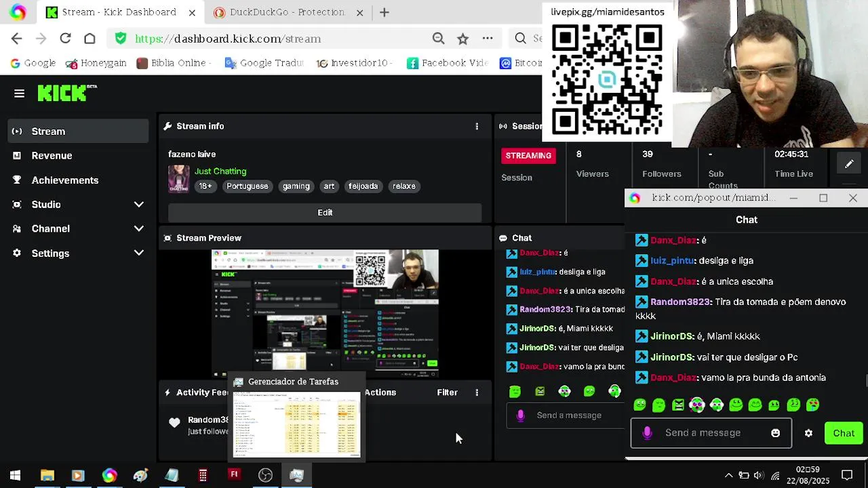Image resolution: width=868 pixels, height=488 pixels.
Task: Select the Portuguese language tag
Action: click(x=248, y=186)
